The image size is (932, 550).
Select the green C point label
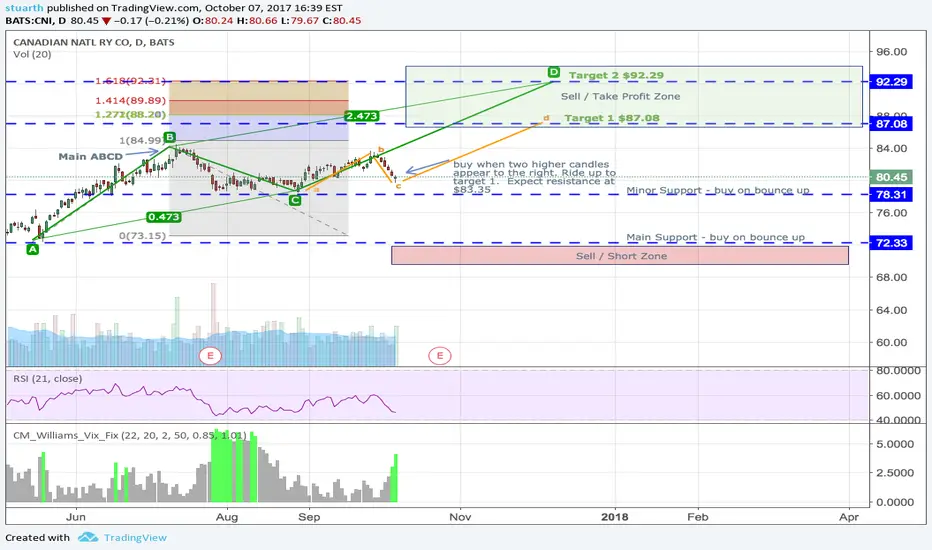(295, 200)
